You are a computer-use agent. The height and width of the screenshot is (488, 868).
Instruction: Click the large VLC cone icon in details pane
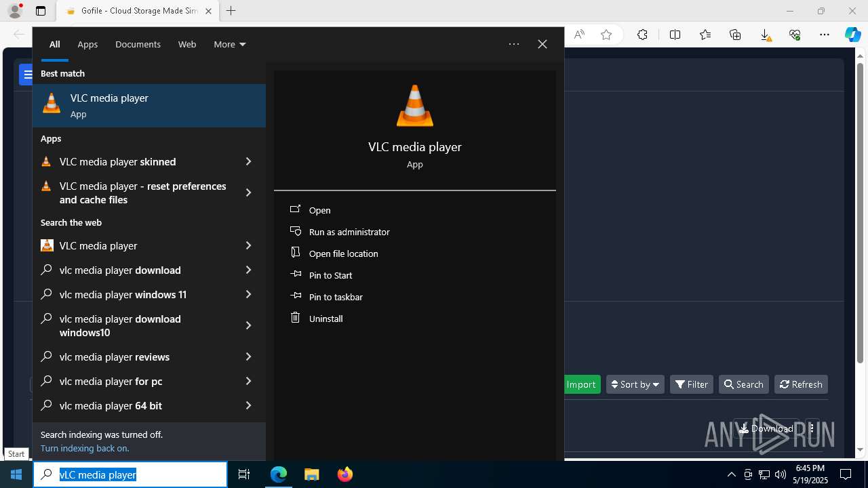click(414, 106)
